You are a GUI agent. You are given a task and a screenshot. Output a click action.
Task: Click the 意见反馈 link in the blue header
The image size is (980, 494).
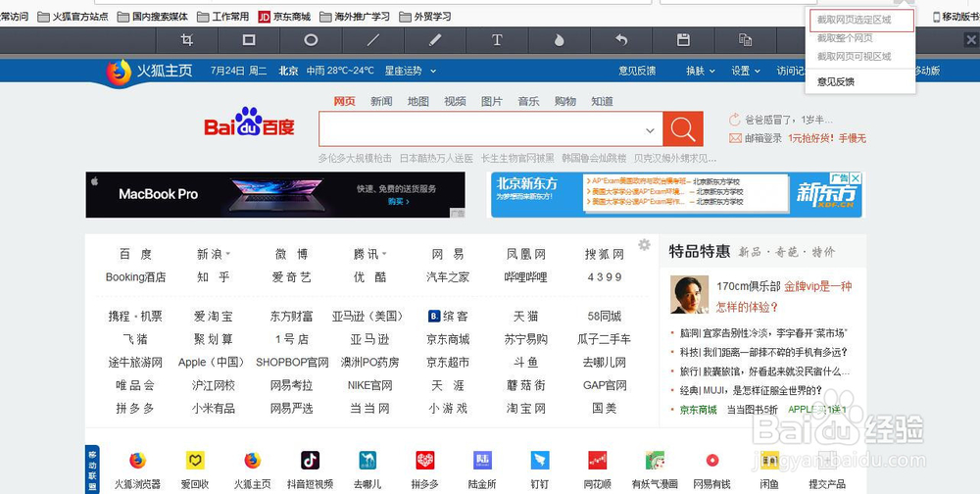tap(637, 71)
